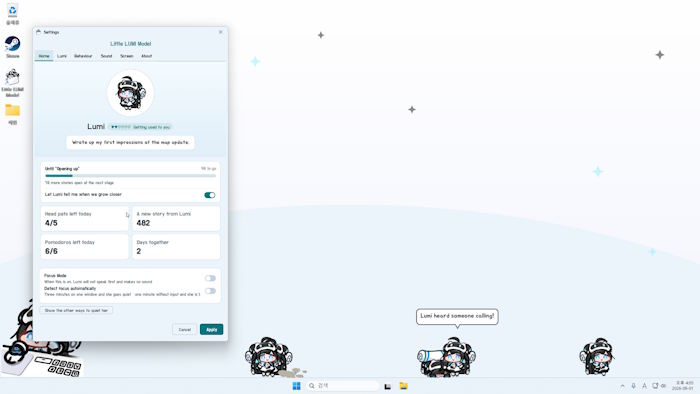700x394 pixels.
Task: Open the Sound tab
Action: [x=106, y=56]
